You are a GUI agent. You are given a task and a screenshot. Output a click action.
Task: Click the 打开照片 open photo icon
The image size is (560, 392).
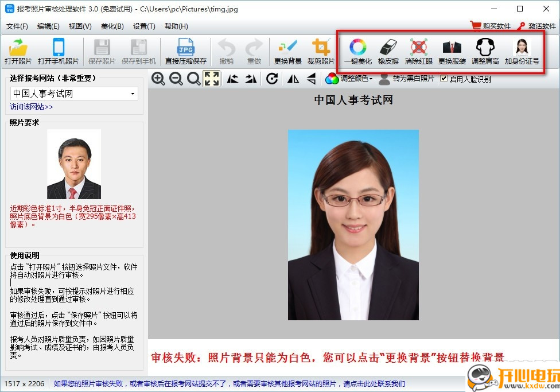pyautogui.click(x=18, y=47)
